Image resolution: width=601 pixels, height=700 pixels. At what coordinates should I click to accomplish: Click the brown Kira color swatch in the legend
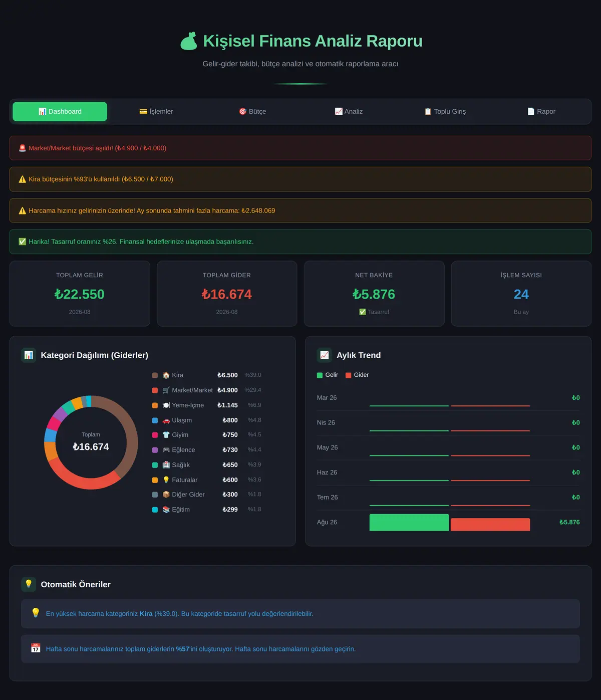click(155, 375)
